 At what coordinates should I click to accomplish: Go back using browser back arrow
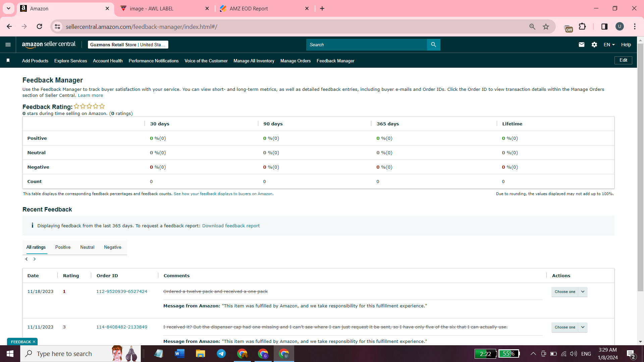click(9, 26)
